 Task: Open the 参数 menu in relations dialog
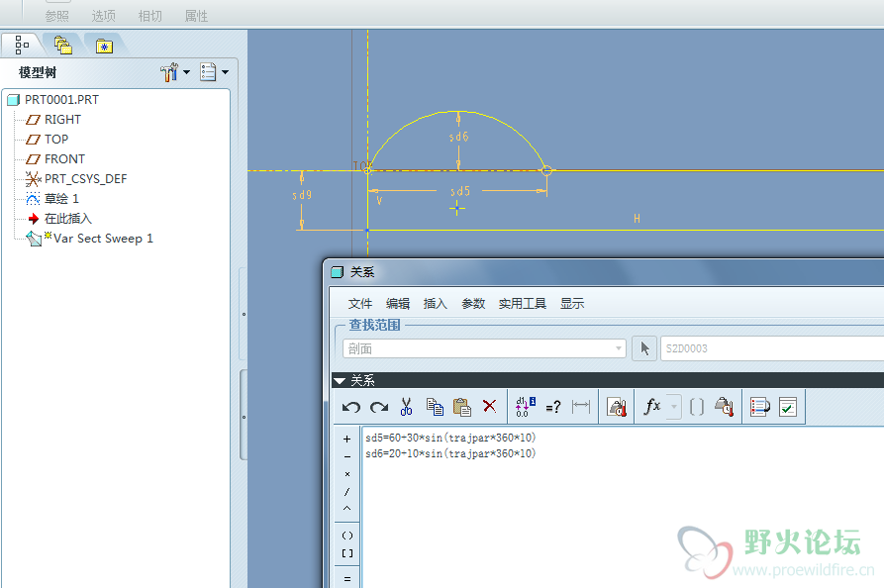click(473, 303)
